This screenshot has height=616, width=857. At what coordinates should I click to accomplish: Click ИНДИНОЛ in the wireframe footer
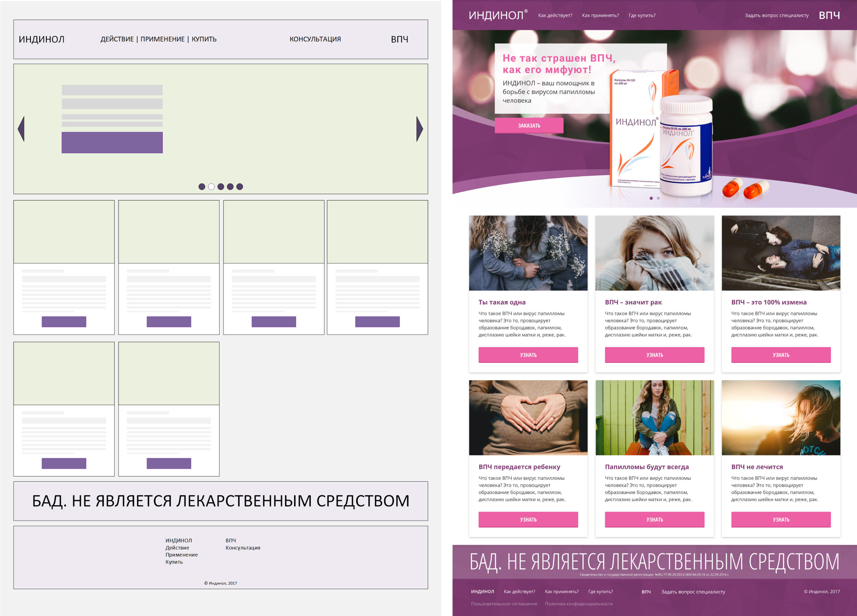pos(178,541)
